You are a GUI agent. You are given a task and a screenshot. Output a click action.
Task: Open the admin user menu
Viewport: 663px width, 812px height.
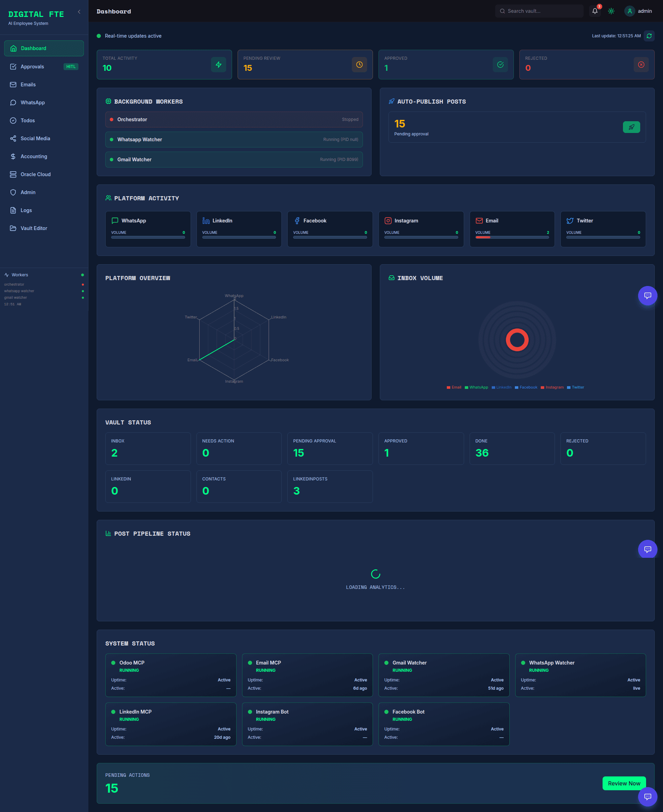click(638, 11)
